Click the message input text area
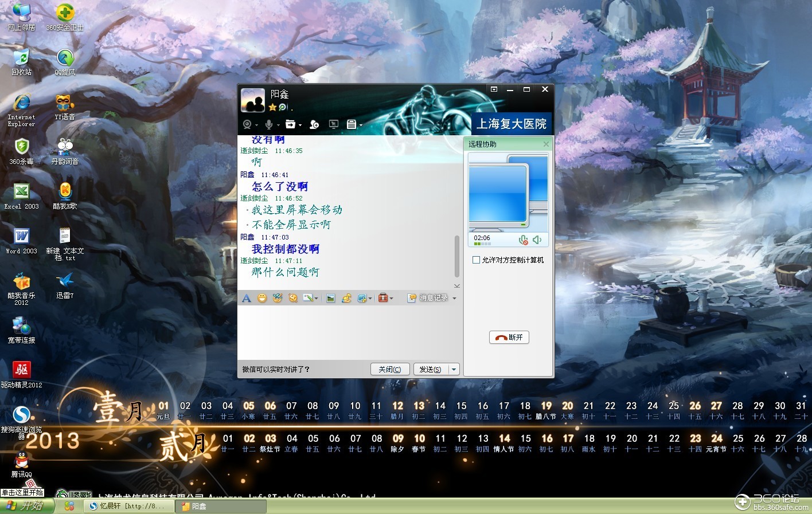The image size is (812, 514). point(350,332)
